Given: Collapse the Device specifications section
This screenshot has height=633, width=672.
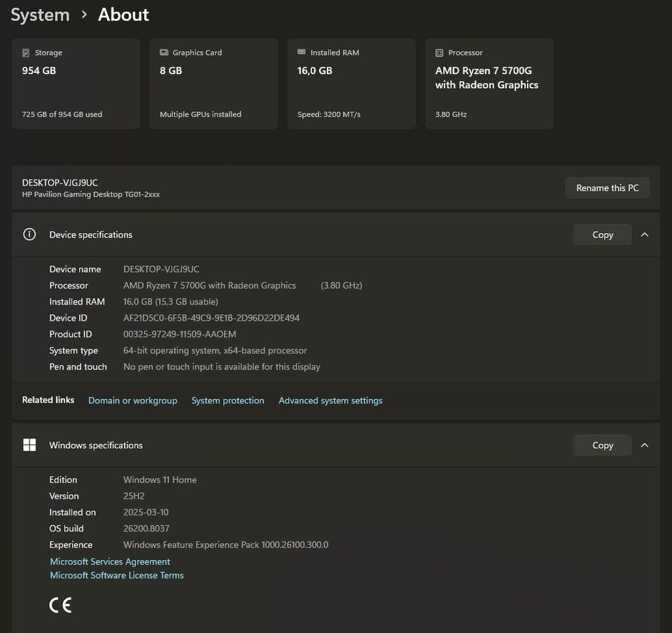Looking at the screenshot, I should click(645, 235).
